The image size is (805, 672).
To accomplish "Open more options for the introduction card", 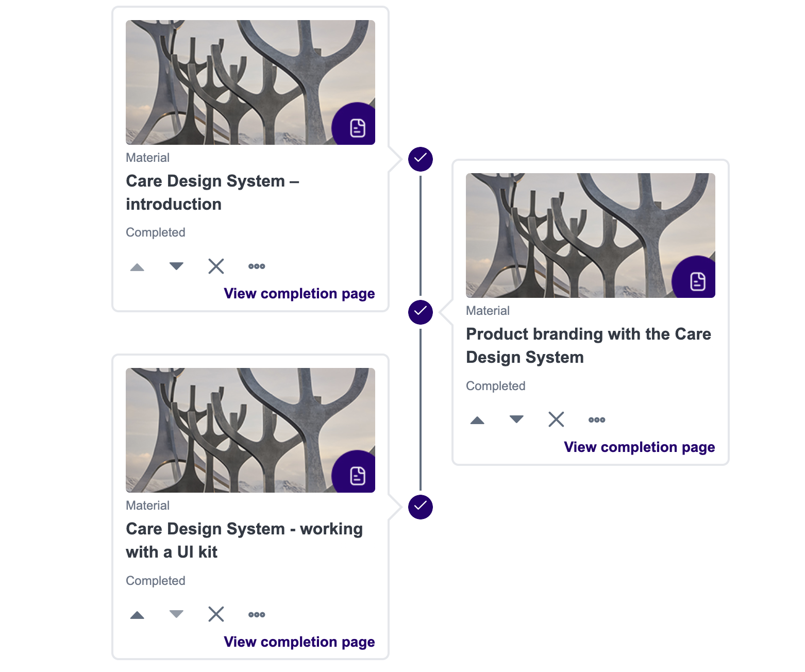I will [257, 266].
